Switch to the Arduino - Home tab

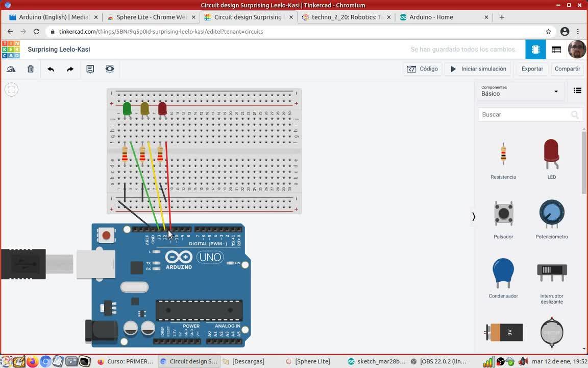point(431,17)
